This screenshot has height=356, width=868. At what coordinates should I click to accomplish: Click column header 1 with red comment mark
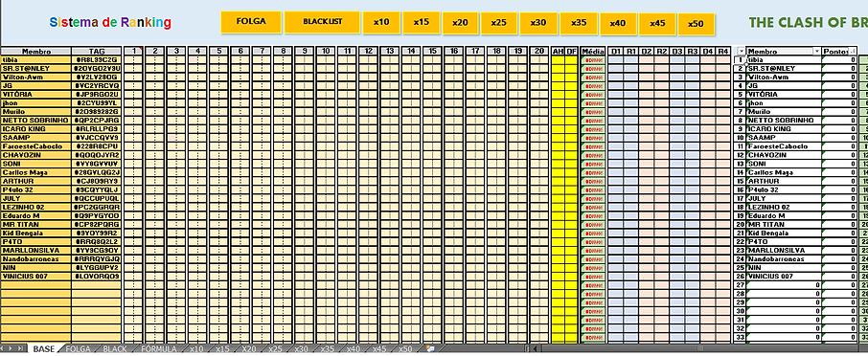coord(133,52)
